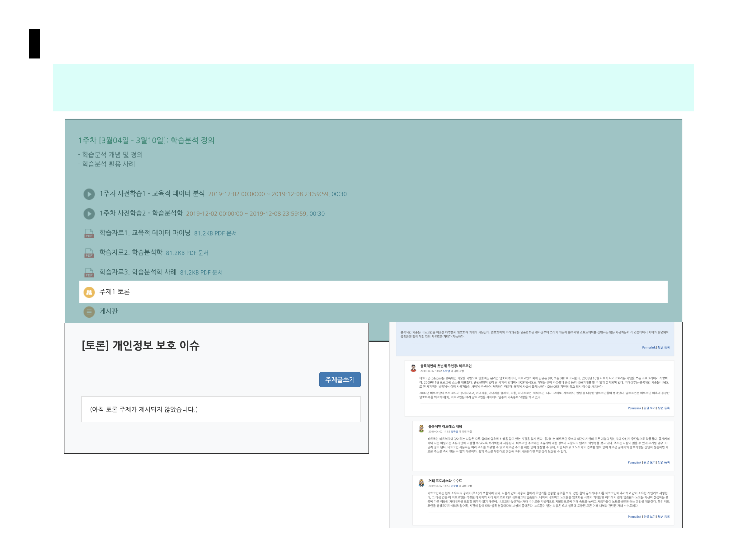Click 민학생's avatar on 거래 프로세스와 수수료
Image resolution: width=747 pixels, height=560 pixels.
coord(421,483)
